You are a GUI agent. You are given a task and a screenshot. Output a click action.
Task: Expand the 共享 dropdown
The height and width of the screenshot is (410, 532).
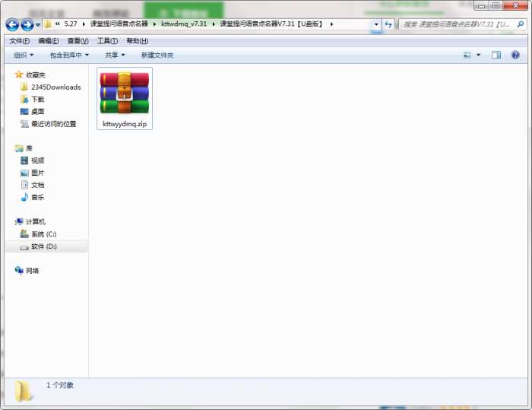[115, 55]
